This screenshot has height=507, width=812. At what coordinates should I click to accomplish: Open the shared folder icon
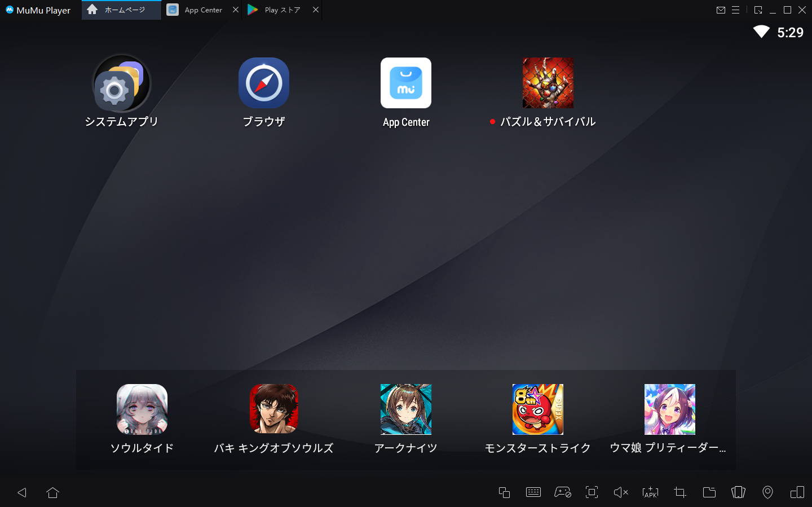[709, 492]
